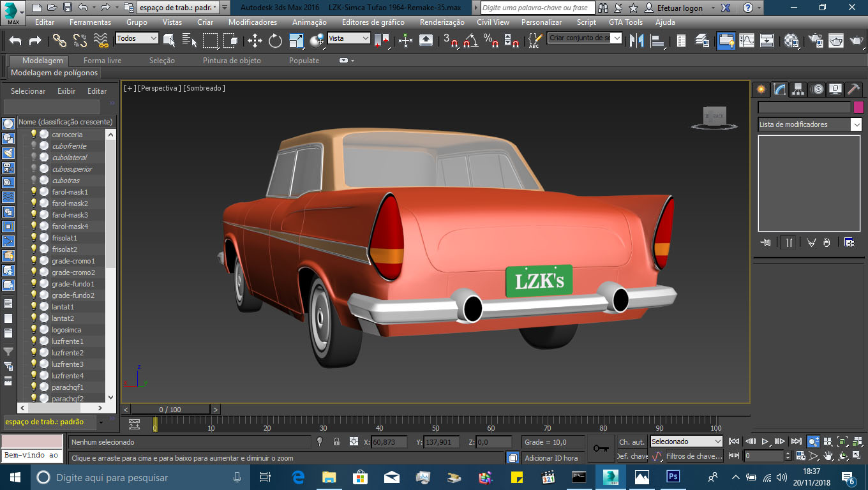Select the Pan hand tool
Screen dimensions: 868x490
click(828, 456)
